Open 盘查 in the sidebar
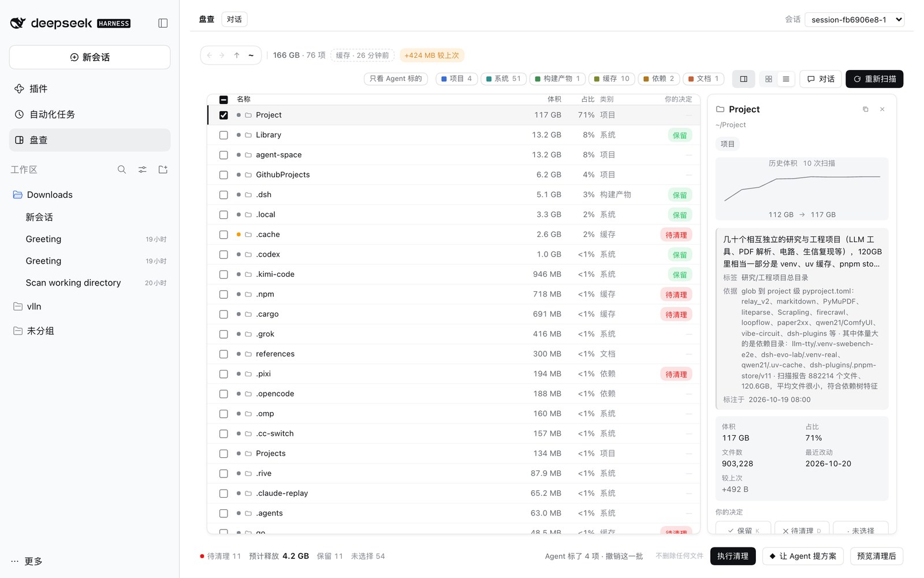 [x=90, y=140]
